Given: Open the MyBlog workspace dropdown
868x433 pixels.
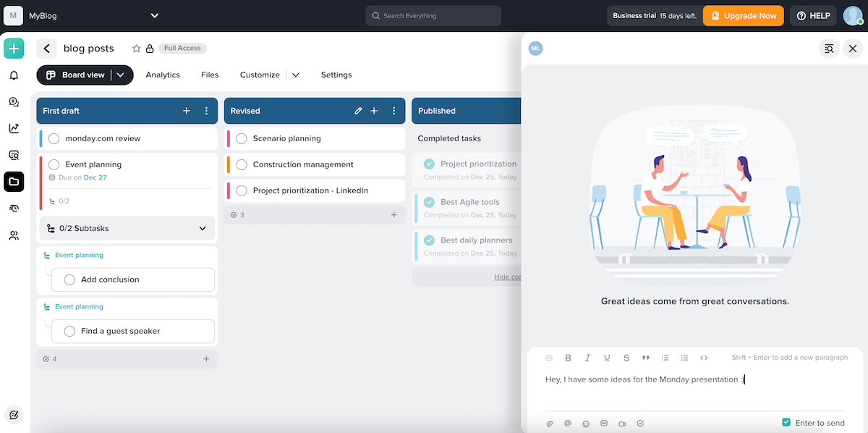Looking at the screenshot, I should (153, 14).
